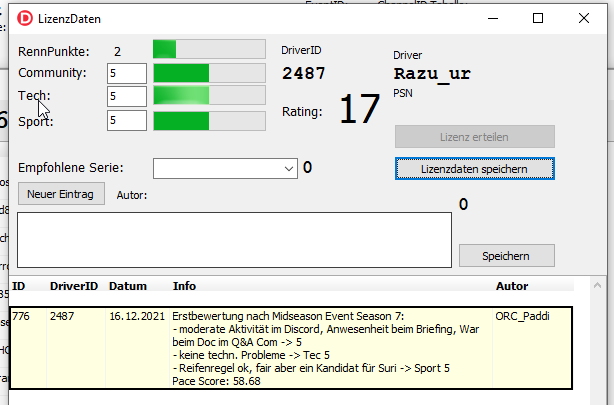Click the RennPunkte progress bar
This screenshot has width=614, height=405.
pos(208,50)
